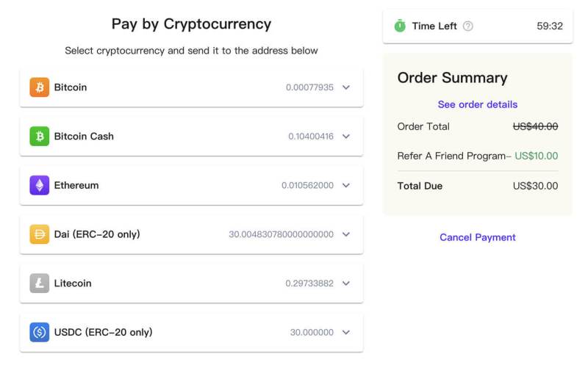Select the Bitcoin amount 0.00077935

click(309, 87)
